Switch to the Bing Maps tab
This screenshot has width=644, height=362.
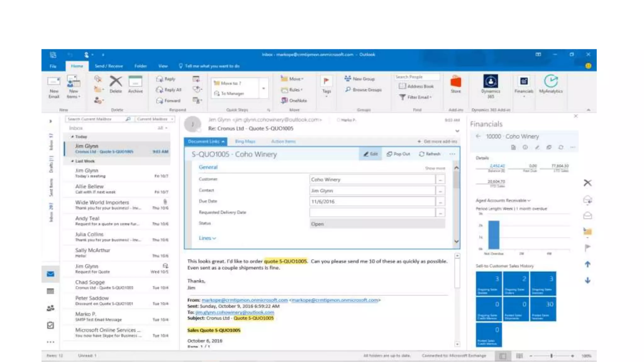(x=245, y=141)
